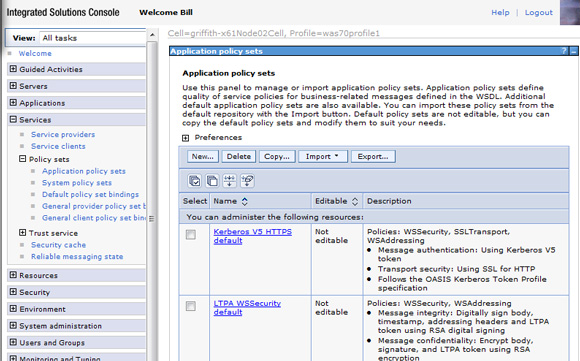This screenshot has height=361, width=580.
Task: Expand the Environment section
Action: (x=13, y=308)
